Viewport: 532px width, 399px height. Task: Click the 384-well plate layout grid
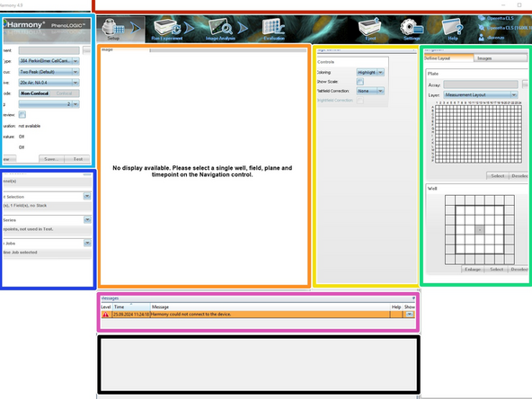pos(478,134)
